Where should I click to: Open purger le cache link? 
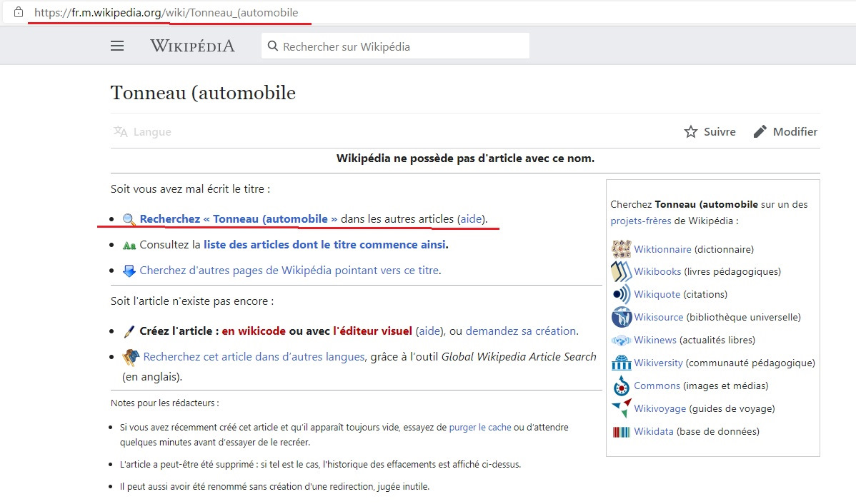(480, 427)
